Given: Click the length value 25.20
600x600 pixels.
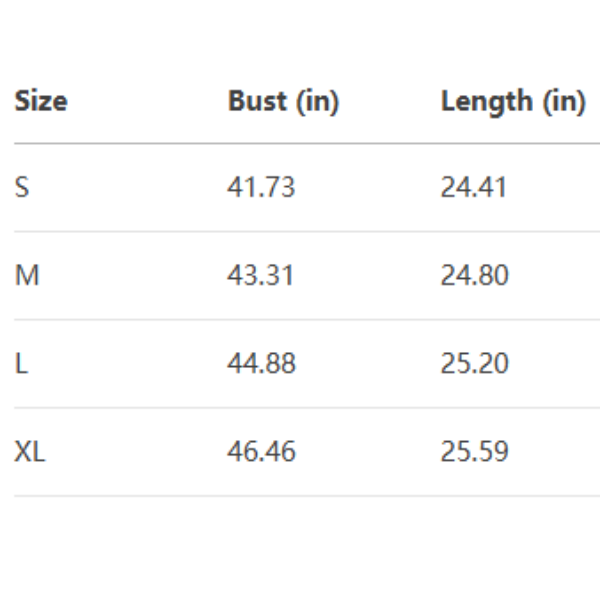Looking at the screenshot, I should tap(474, 363).
